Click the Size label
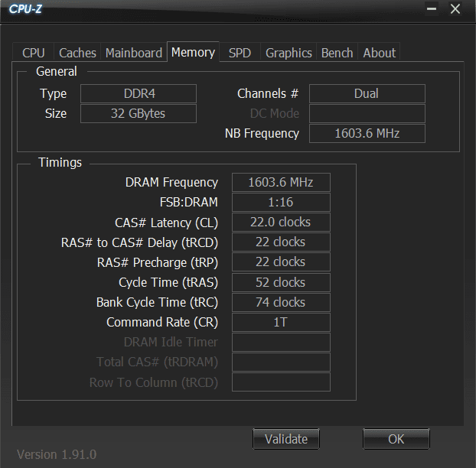 [x=56, y=114]
